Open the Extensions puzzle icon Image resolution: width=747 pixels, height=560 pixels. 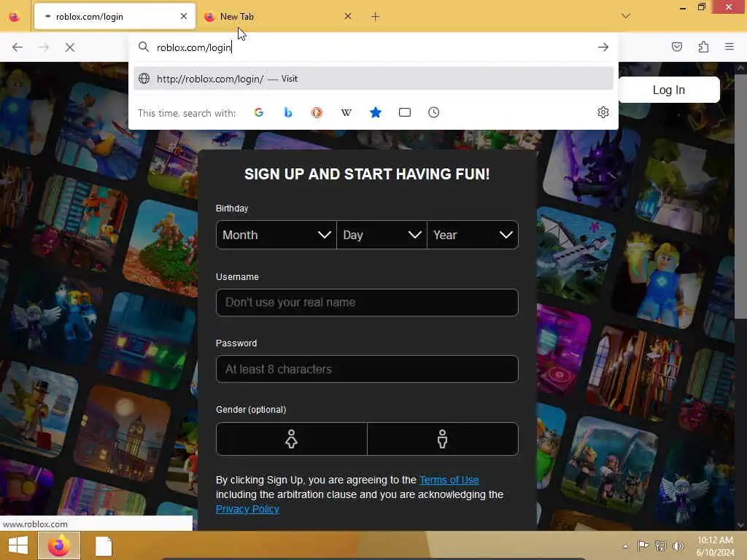pos(703,47)
